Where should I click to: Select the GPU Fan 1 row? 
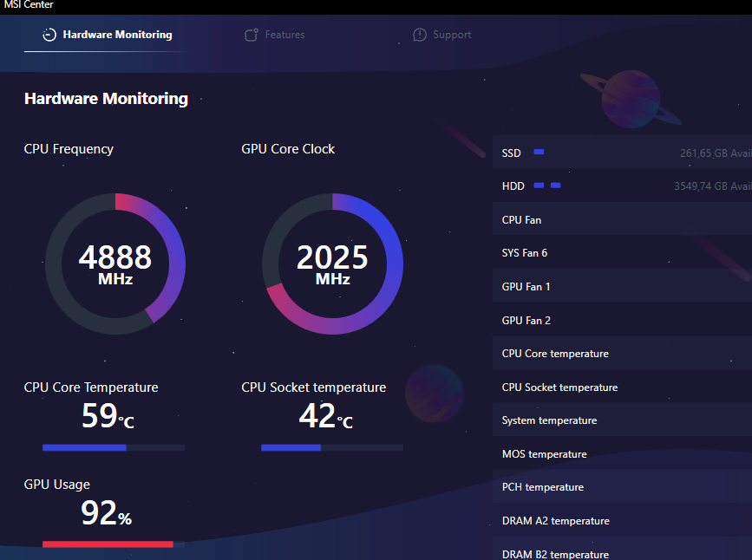coord(622,286)
